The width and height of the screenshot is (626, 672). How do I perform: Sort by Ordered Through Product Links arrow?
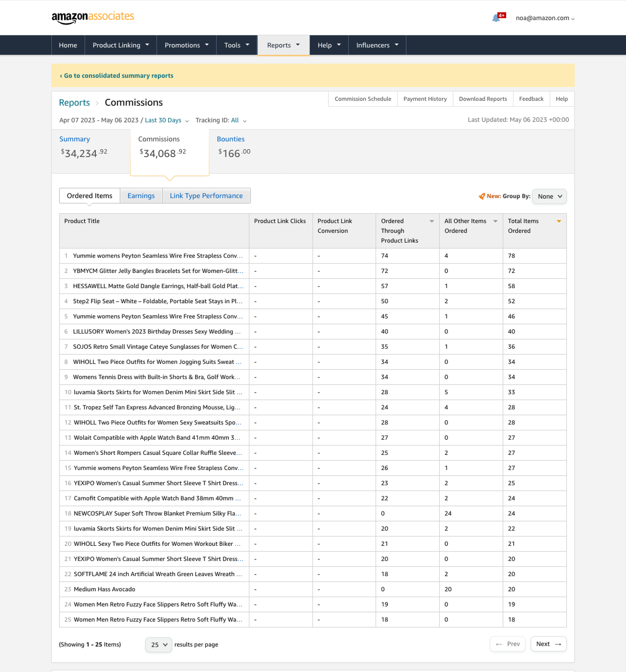[432, 221]
